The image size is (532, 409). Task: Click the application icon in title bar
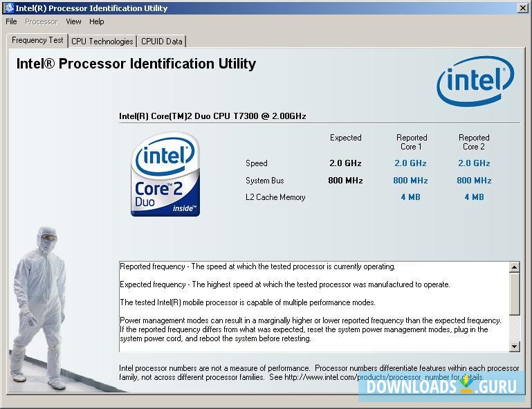(x=9, y=8)
